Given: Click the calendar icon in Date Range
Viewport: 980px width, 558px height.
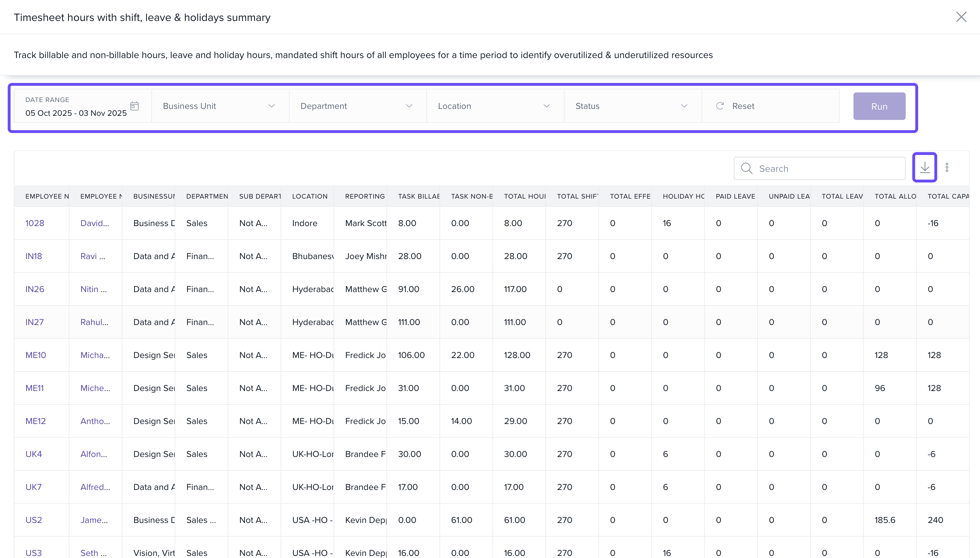Looking at the screenshot, I should coord(134,106).
